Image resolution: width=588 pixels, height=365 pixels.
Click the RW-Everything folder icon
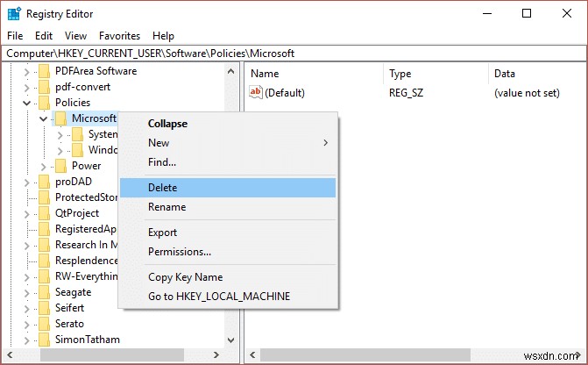(x=44, y=276)
